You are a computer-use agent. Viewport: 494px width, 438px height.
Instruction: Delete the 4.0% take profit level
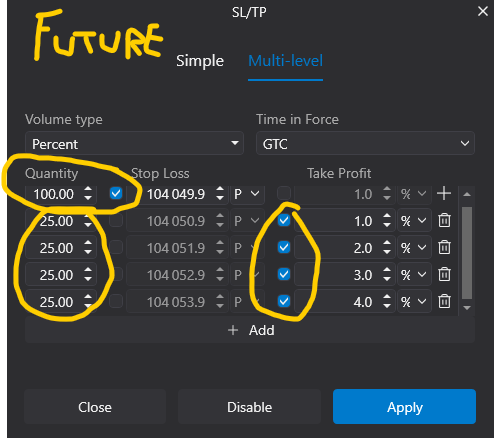pos(444,301)
